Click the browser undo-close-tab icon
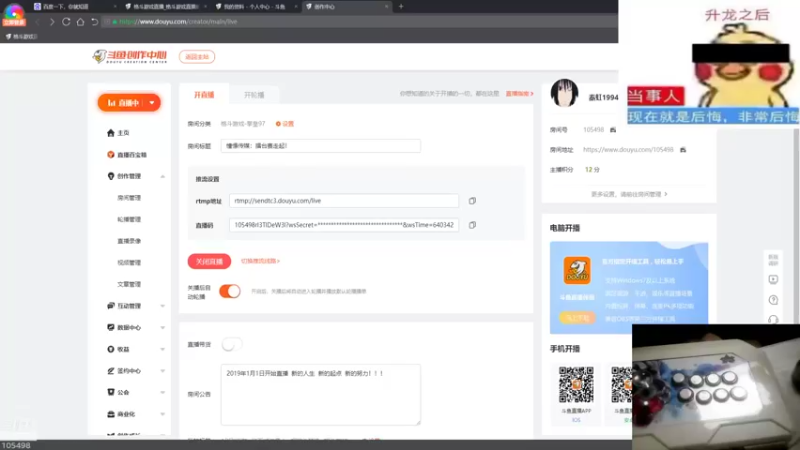This screenshot has width=800, height=450. [x=94, y=22]
